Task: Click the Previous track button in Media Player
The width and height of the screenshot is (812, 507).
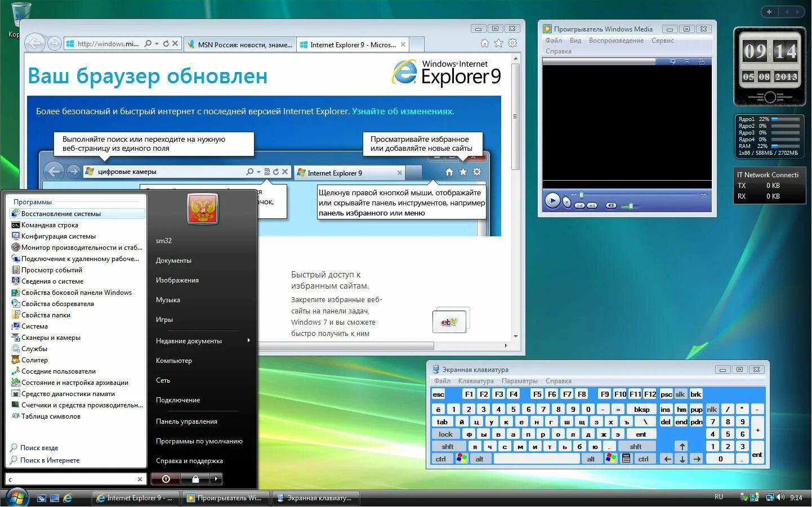Action: pos(579,205)
